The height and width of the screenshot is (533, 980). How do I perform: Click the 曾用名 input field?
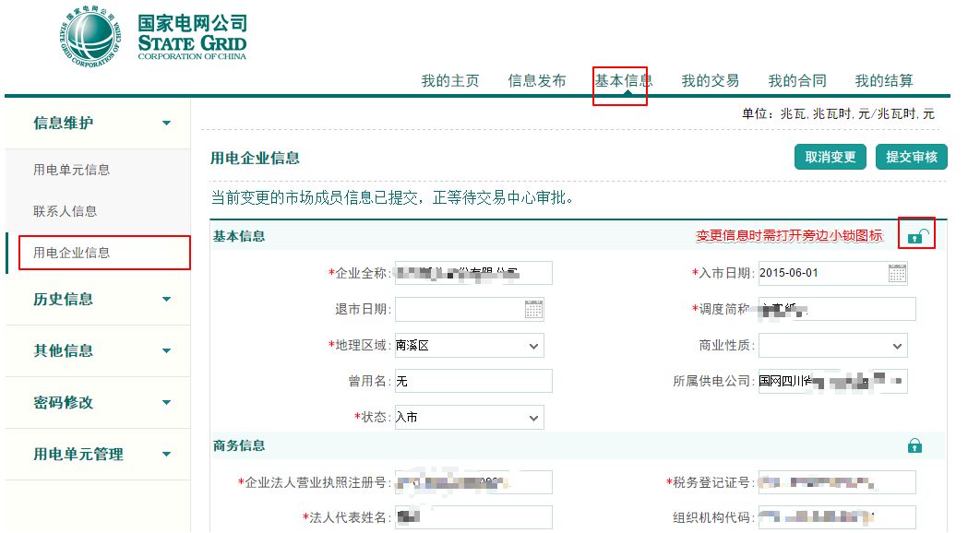(x=472, y=381)
